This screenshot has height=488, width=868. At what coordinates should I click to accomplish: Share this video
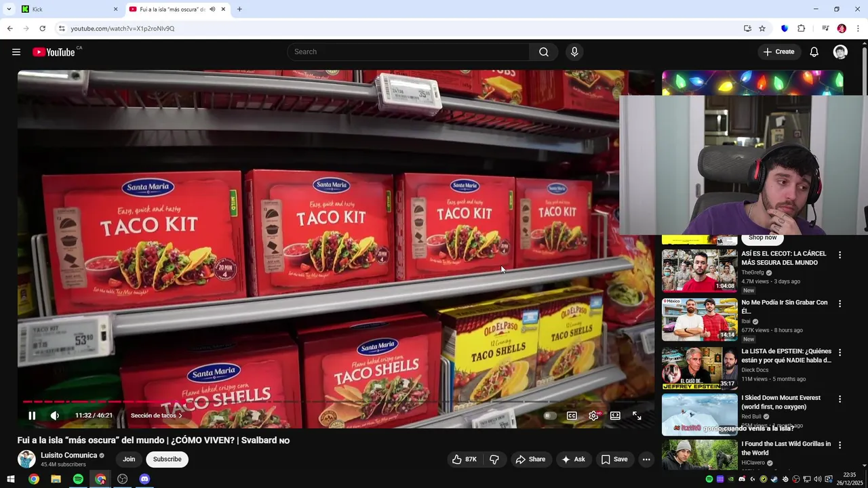pyautogui.click(x=530, y=460)
